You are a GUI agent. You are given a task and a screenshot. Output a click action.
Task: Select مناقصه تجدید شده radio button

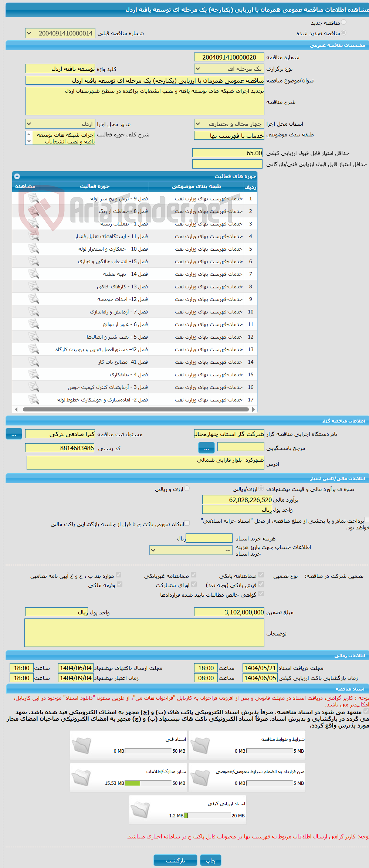[344, 33]
